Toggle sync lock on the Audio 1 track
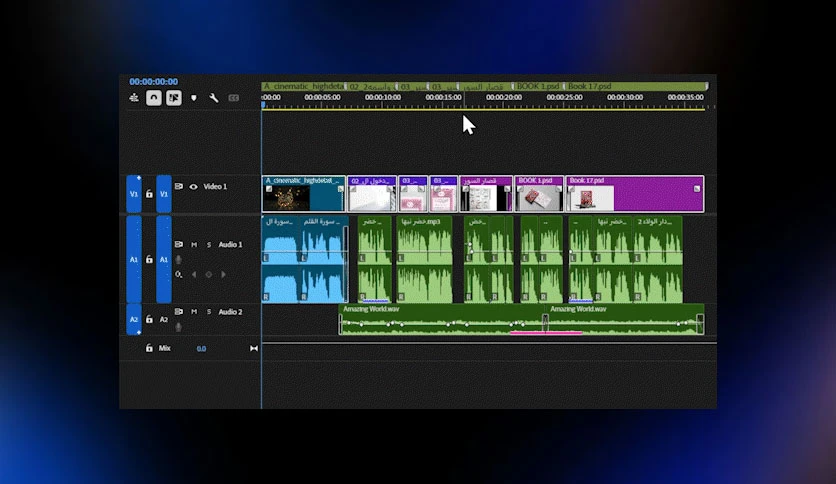Viewport: 836px width, 484px height. (179, 244)
